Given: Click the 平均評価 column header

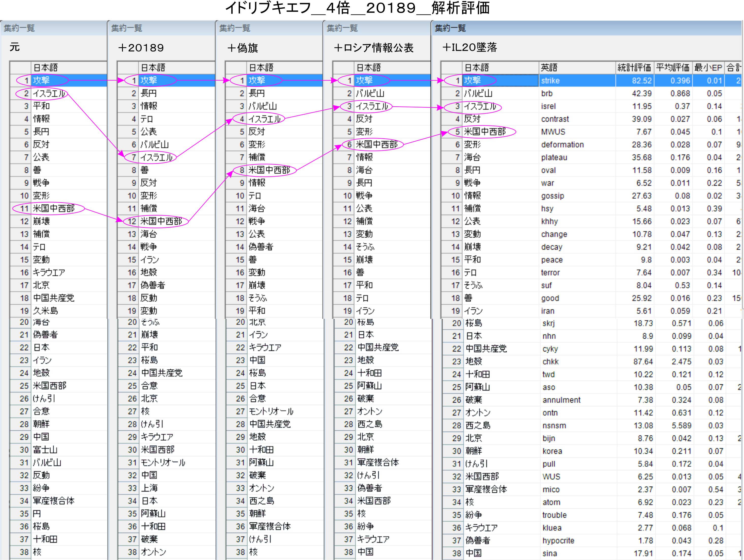Looking at the screenshot, I should 672,68.
